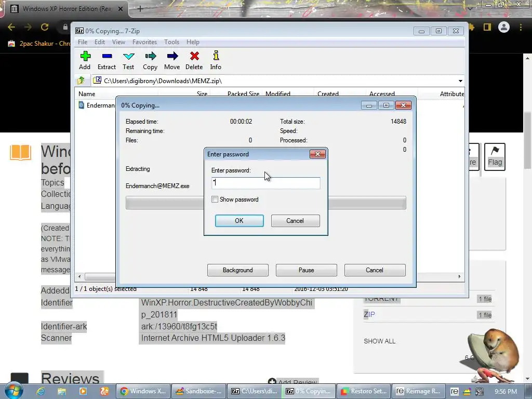The height and width of the screenshot is (399, 532).
Task: Sort by Name column header
Action: click(116, 94)
